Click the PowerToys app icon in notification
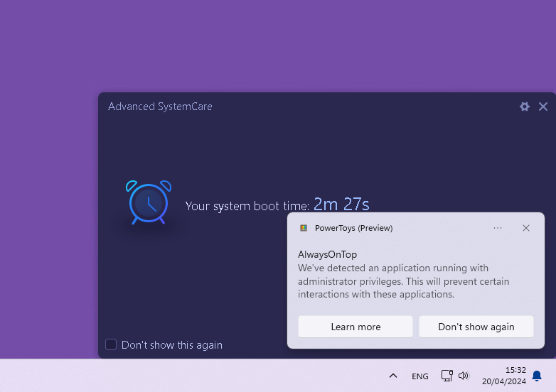This screenshot has height=392, width=556. [304, 228]
